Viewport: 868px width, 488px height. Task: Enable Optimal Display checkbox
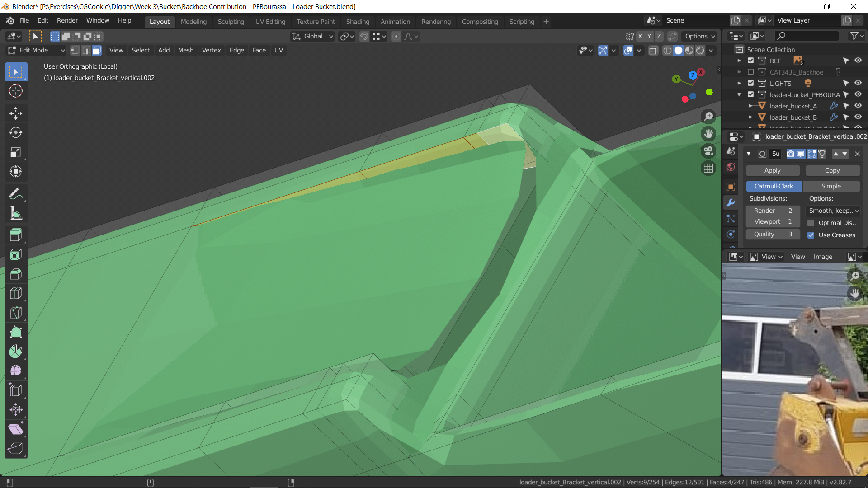pyautogui.click(x=811, y=223)
